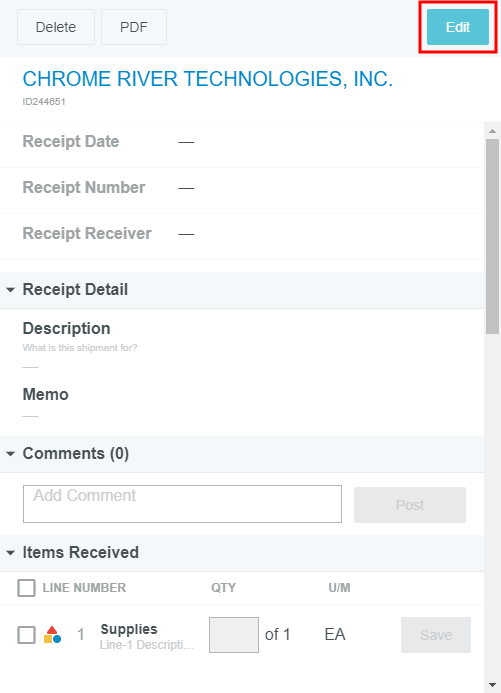Click into the Add Comment field
Viewport: 501px width, 693px height.
[182, 504]
